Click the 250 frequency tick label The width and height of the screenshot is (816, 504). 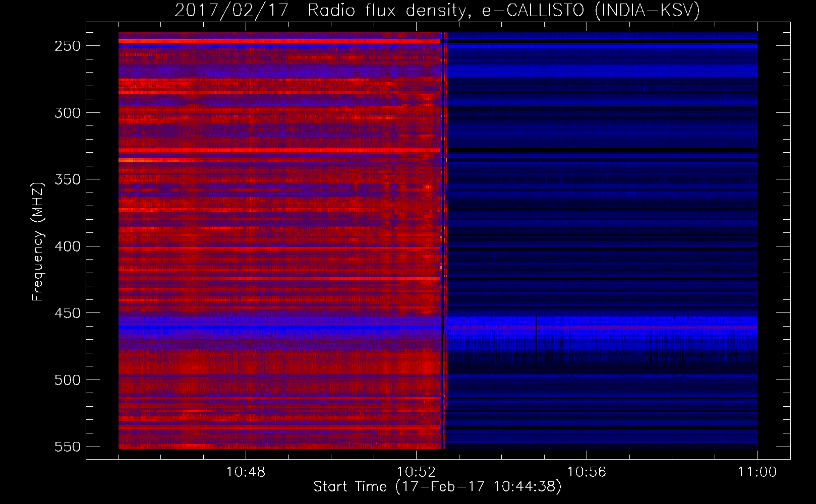[68, 46]
